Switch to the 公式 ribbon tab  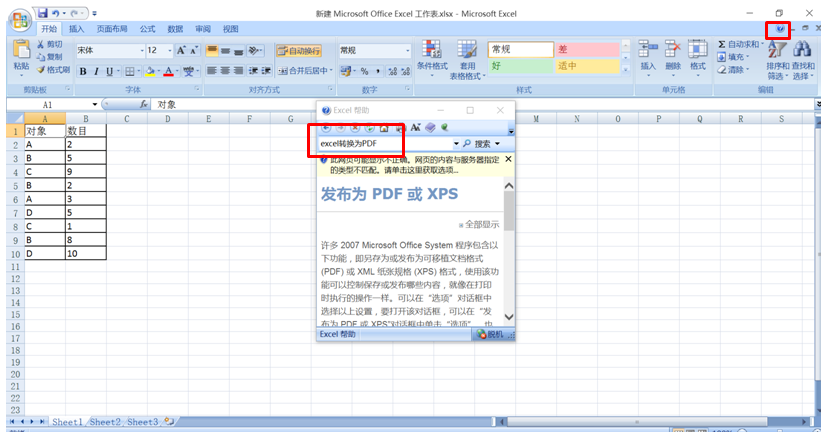(x=147, y=29)
